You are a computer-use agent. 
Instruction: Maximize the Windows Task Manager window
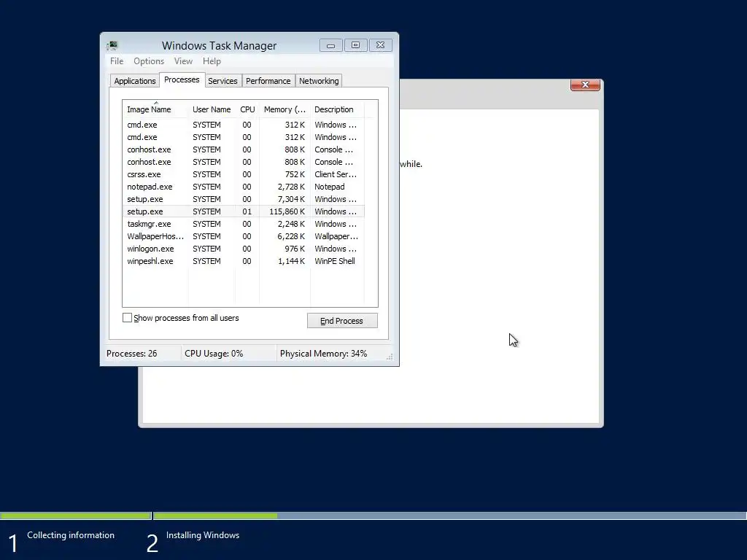coord(355,45)
